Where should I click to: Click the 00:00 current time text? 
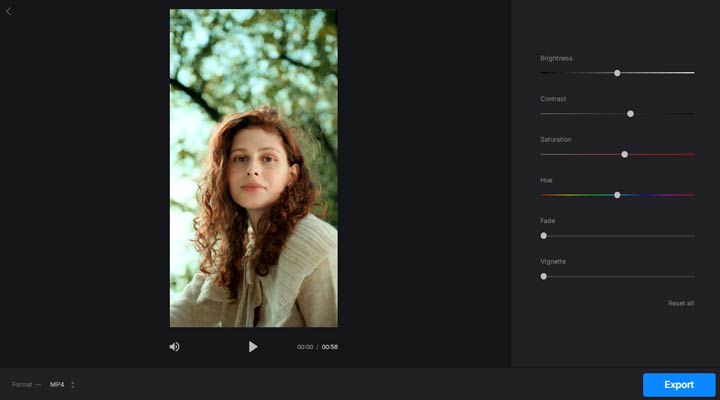point(305,347)
